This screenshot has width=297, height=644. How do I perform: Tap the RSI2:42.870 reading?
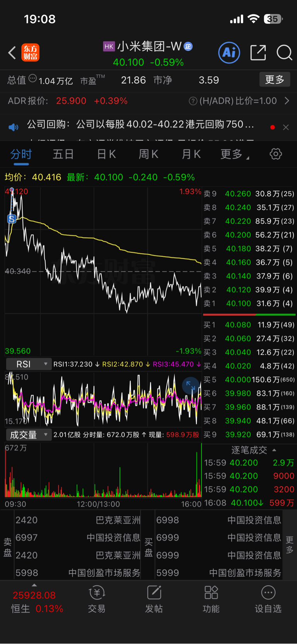pyautogui.click(x=126, y=364)
